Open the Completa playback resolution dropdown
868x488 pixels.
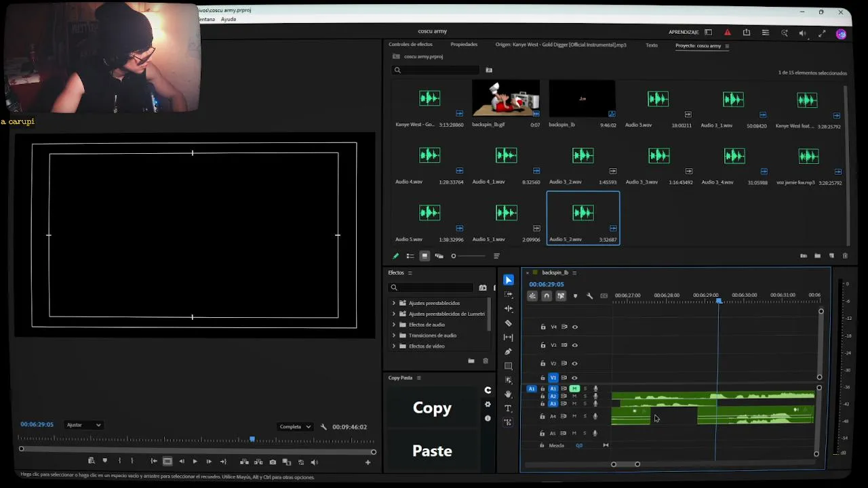pyautogui.click(x=294, y=427)
